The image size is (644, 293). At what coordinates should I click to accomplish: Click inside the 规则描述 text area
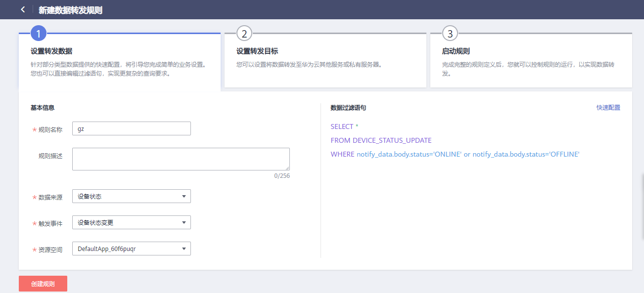pyautogui.click(x=181, y=159)
